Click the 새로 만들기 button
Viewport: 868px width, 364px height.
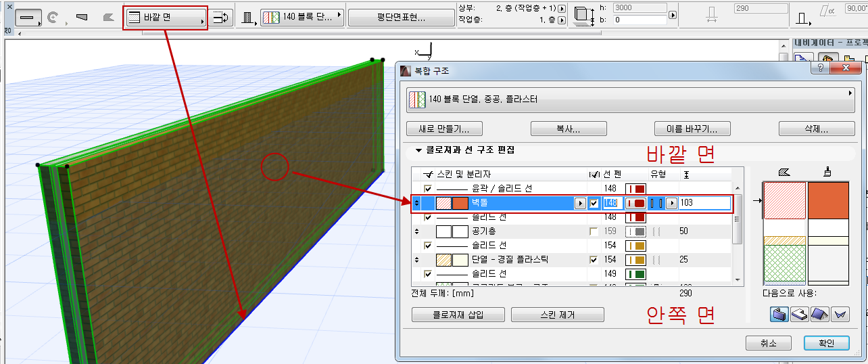point(444,129)
